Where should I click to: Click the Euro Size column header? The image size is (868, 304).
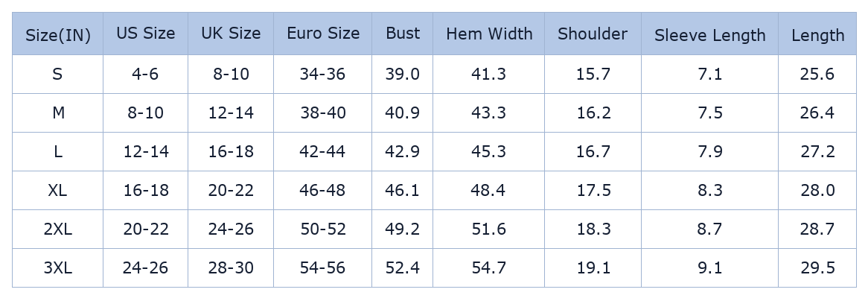click(x=323, y=34)
